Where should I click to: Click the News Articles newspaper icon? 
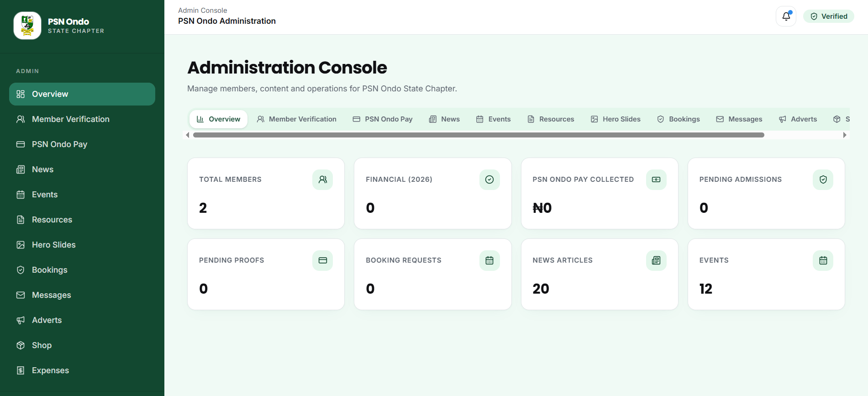click(656, 260)
